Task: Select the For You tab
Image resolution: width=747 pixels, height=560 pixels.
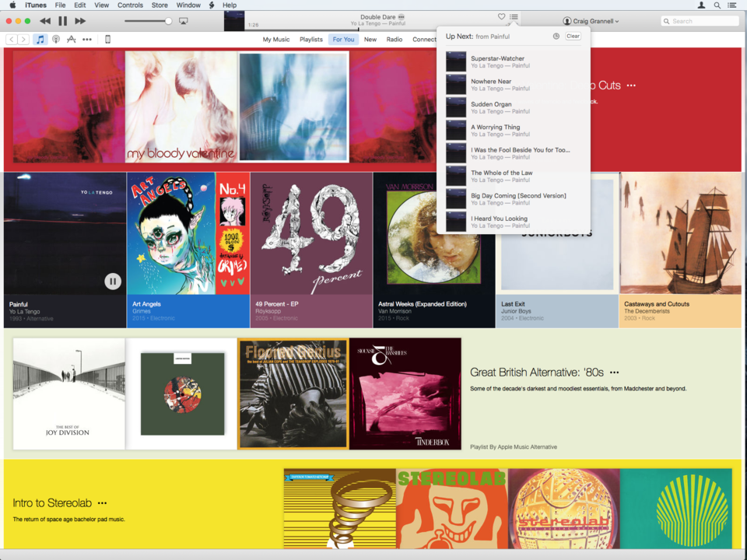Action: 343,40
